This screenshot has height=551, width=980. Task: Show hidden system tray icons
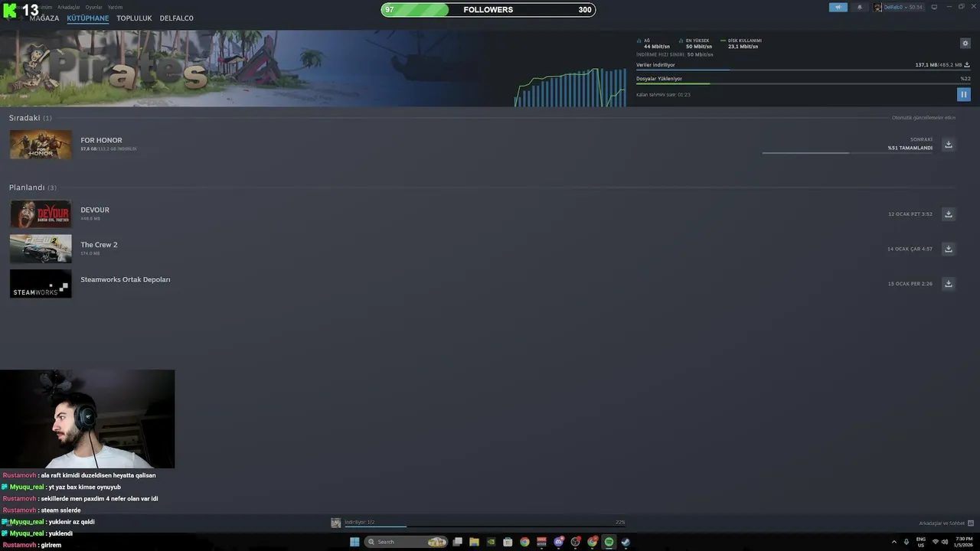893,542
